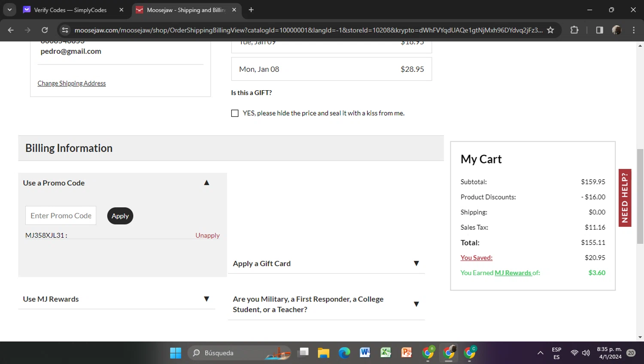The image size is (644, 364).
Task: Open a new browser tab
Action: click(x=251, y=10)
